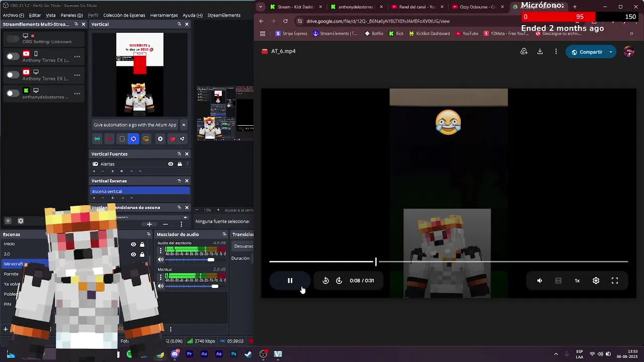Enter fullscreen in the video player

[x=615, y=281]
